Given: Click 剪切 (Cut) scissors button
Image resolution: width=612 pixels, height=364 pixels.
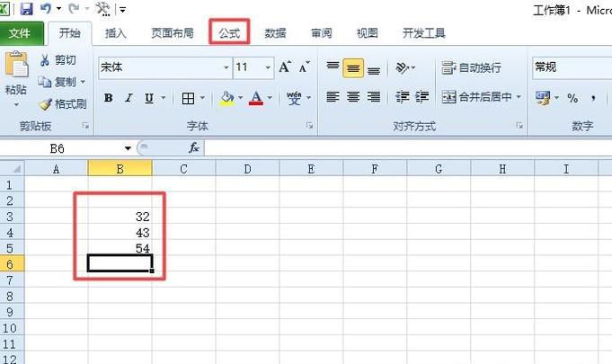Looking at the screenshot, I should (x=58, y=60).
